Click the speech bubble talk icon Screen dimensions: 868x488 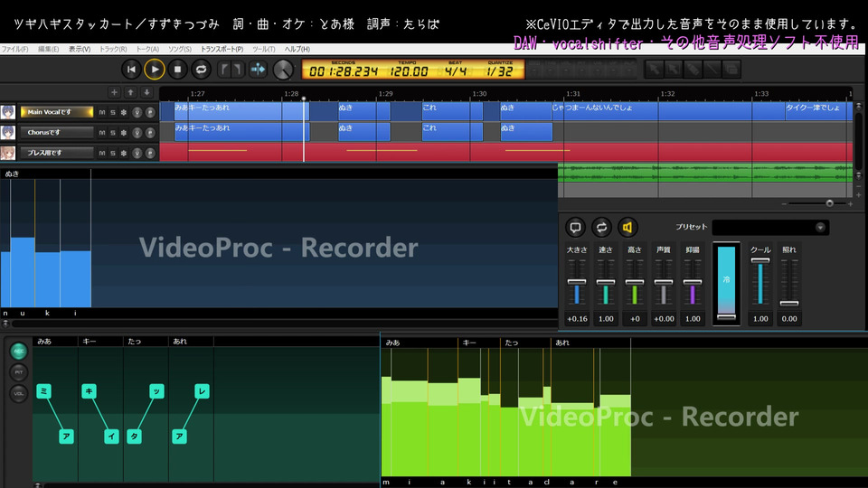coord(575,228)
